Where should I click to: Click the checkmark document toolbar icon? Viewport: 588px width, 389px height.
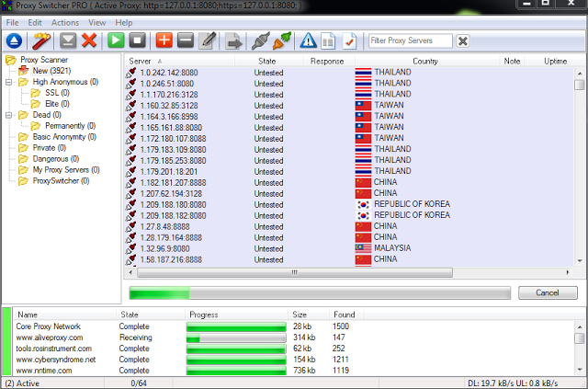[x=349, y=40]
